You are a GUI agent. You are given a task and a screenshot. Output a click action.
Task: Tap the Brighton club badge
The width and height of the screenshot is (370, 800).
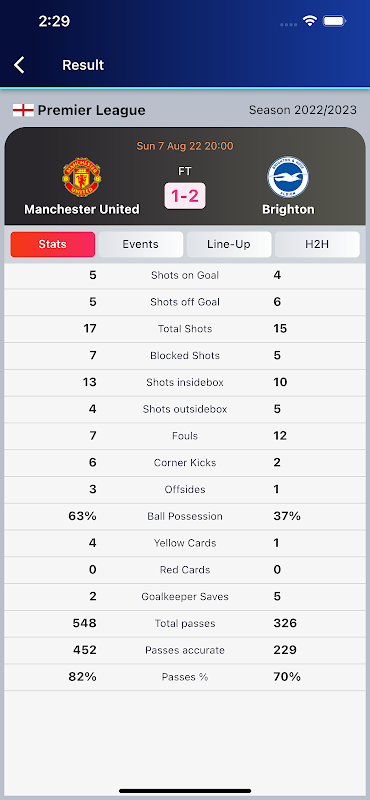[x=288, y=177]
